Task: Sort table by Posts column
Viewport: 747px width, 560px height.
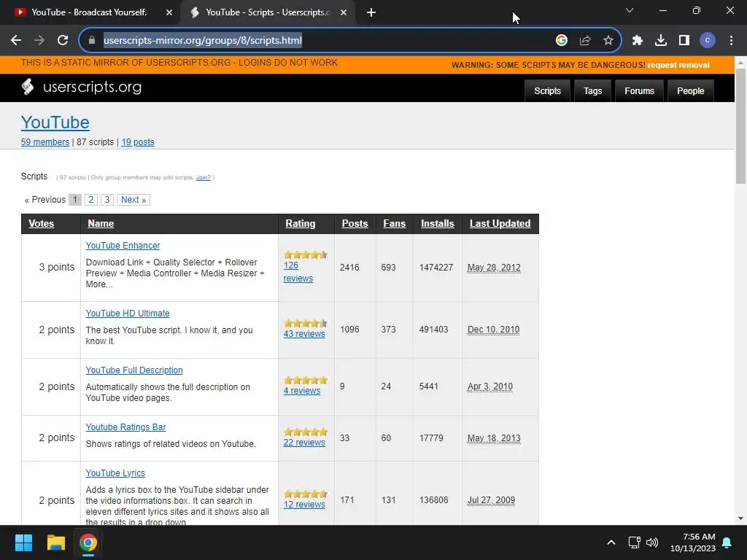Action: coord(355,223)
